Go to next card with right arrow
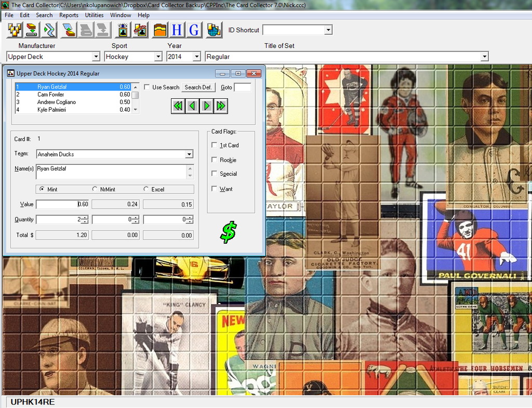 pos(207,106)
